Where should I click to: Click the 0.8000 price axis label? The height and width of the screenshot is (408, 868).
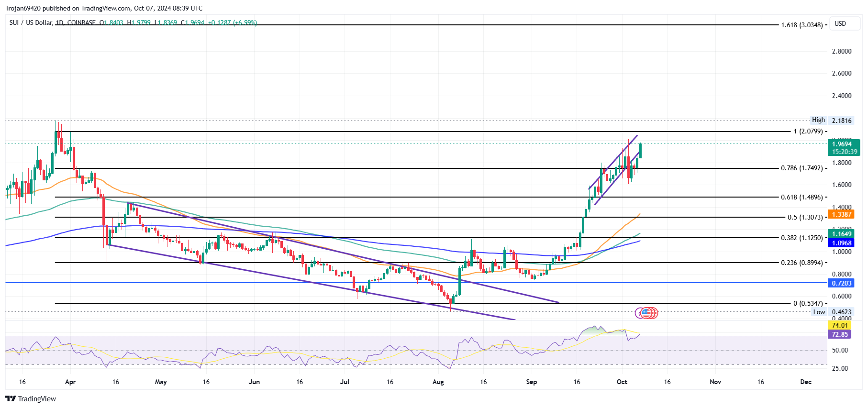[842, 274]
